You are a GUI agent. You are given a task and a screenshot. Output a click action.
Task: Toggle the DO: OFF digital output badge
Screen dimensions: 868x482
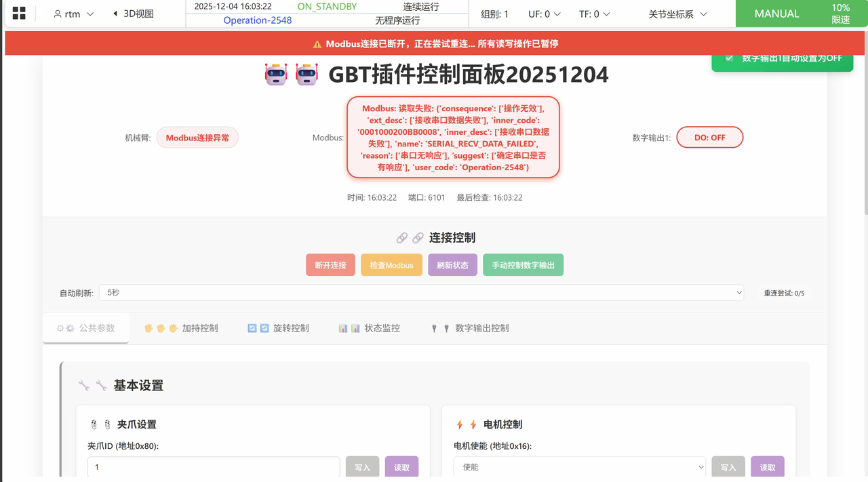[709, 138]
